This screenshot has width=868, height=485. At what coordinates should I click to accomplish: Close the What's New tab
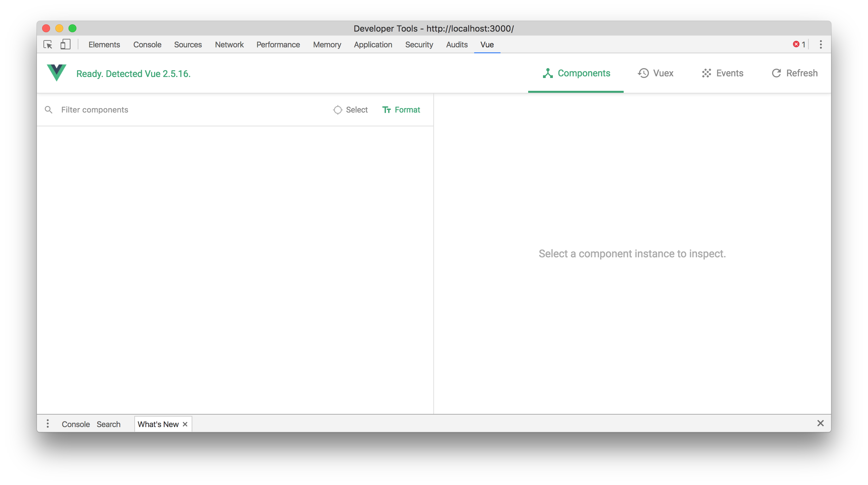pyautogui.click(x=185, y=424)
